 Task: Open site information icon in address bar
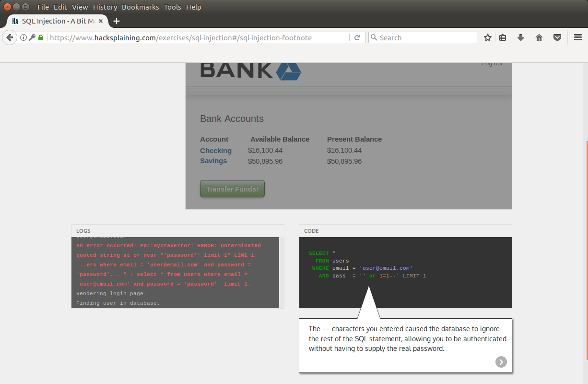point(23,37)
